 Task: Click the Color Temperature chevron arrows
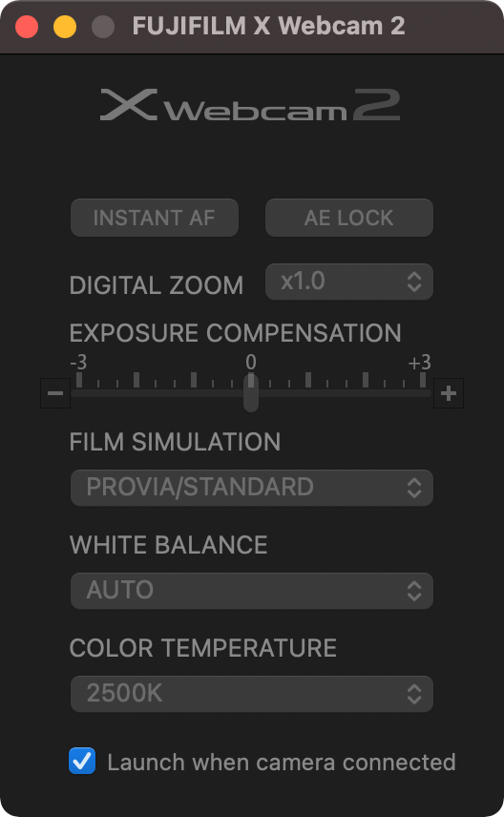pos(414,694)
